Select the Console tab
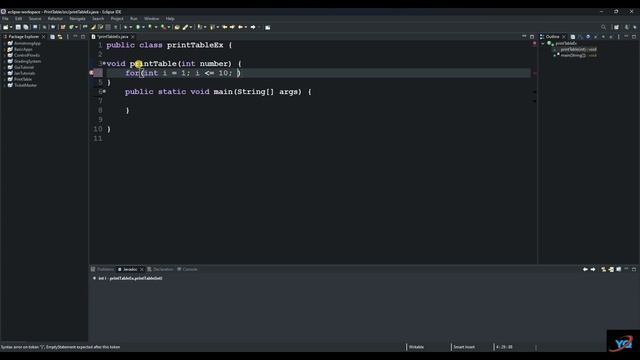 [x=187, y=269]
